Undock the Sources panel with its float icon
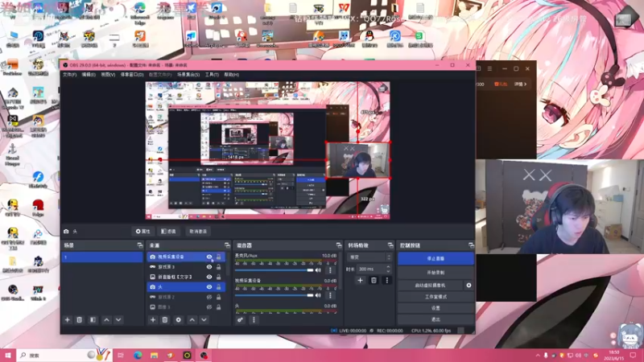This screenshot has height=362, width=644. [227, 245]
